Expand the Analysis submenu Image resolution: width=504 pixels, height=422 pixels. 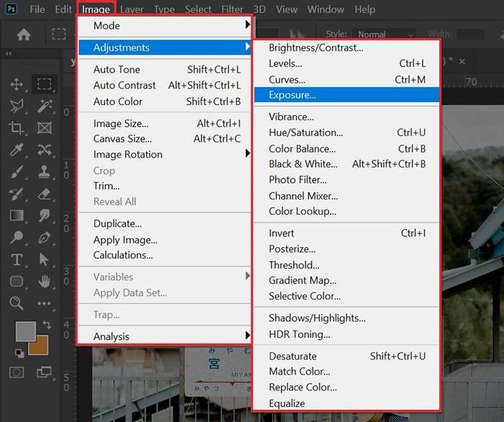coord(165,336)
